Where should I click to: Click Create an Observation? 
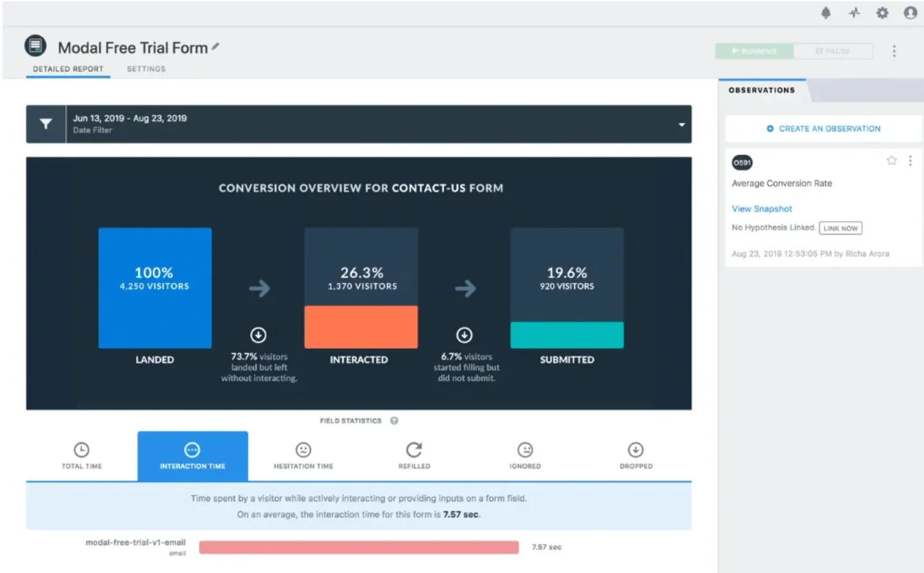click(x=823, y=129)
